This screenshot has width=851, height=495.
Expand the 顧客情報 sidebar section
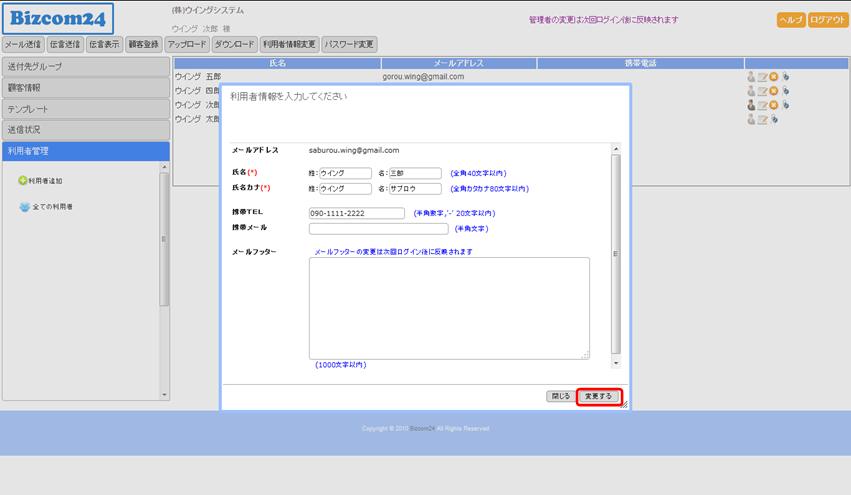click(85, 87)
